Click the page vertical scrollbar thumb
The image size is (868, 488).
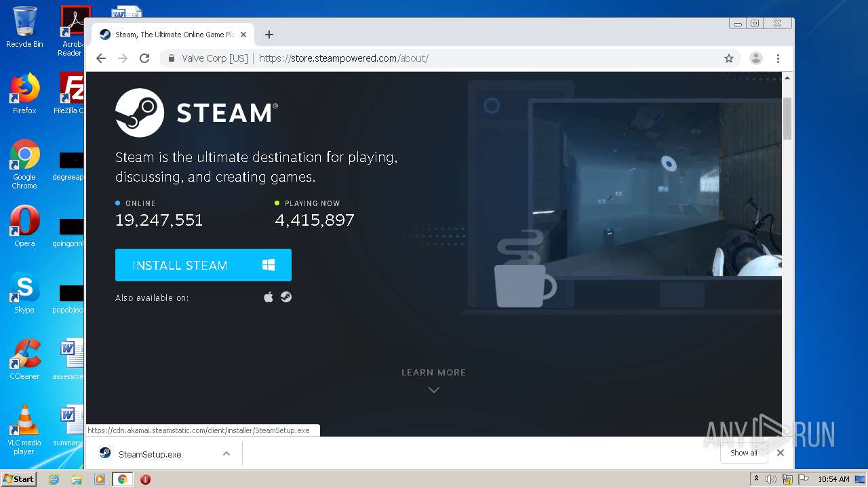(787, 119)
